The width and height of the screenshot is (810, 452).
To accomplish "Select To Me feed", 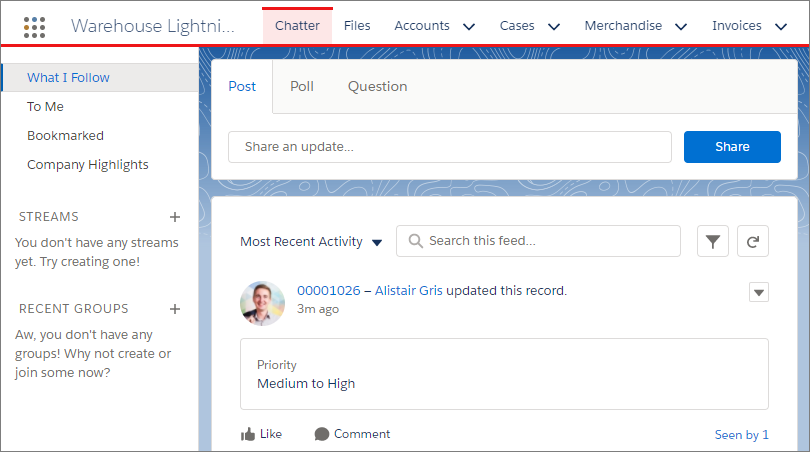I will (x=45, y=106).
